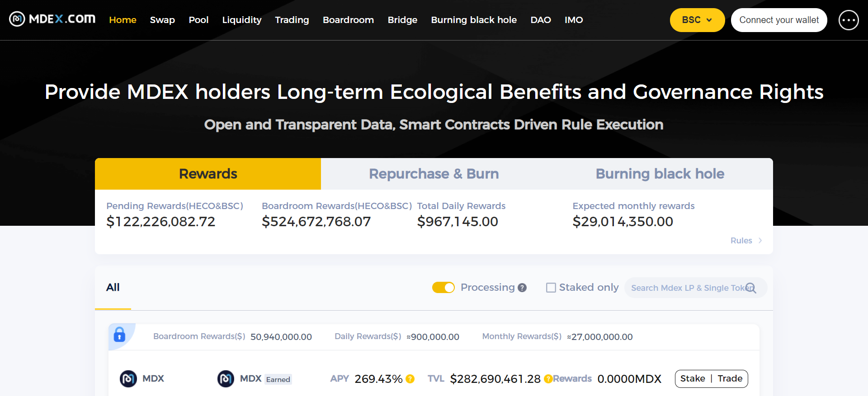Click the blue lock icon
The image size is (868, 396).
(x=119, y=335)
